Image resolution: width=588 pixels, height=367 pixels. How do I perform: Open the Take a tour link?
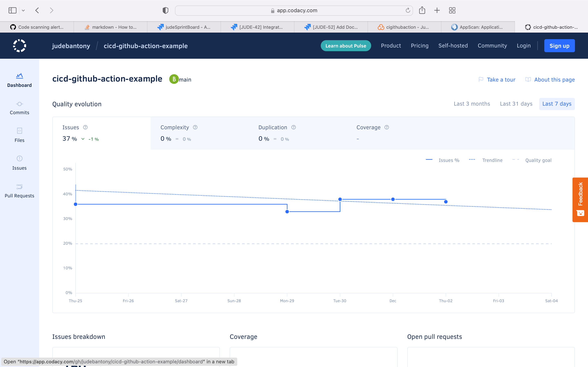[x=501, y=80]
